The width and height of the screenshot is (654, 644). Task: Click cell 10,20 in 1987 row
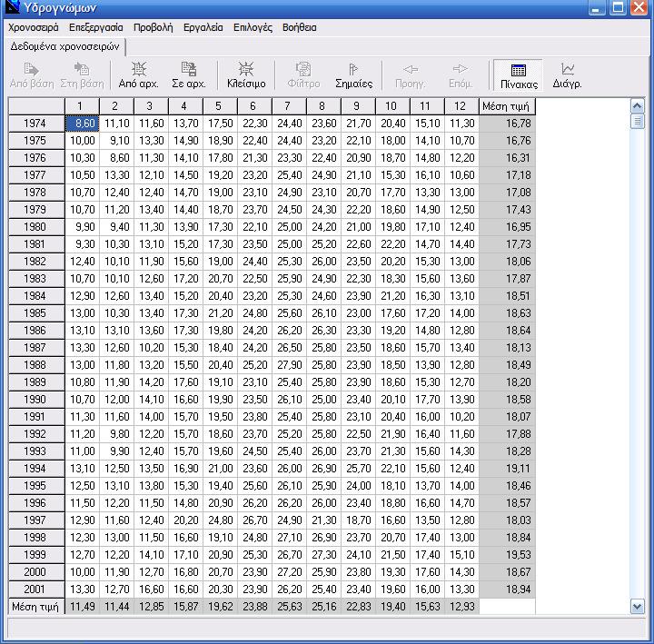tap(152, 348)
